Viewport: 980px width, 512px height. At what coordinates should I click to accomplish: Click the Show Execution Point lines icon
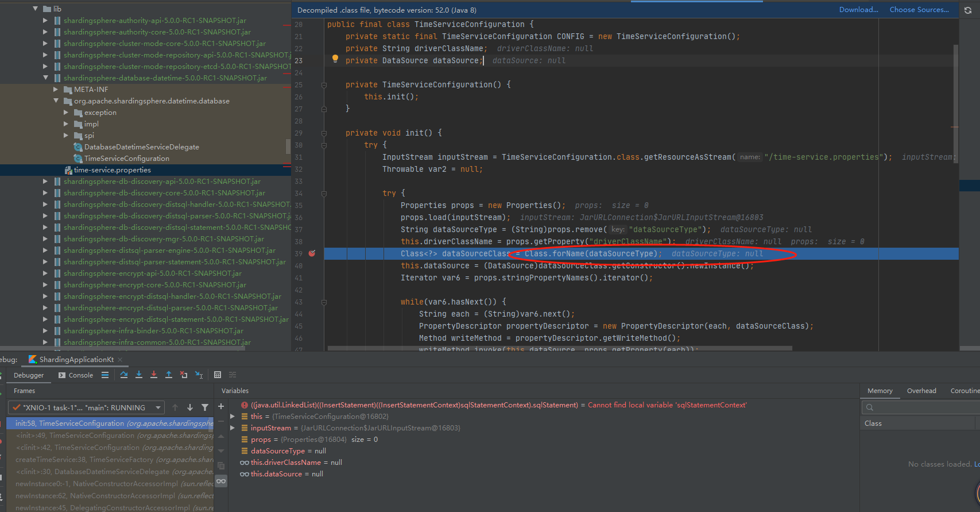click(x=105, y=375)
